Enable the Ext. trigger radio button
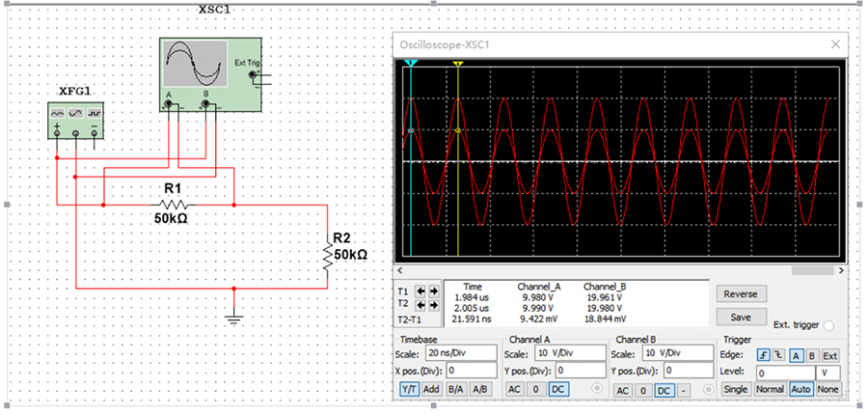Viewport: 868px width, 416px height. [828, 325]
